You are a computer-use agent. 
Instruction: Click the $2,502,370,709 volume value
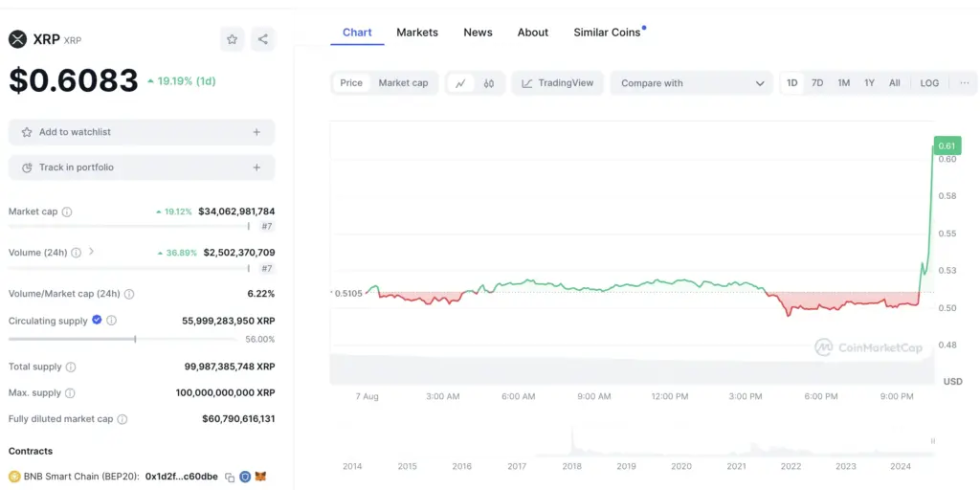[x=238, y=253]
